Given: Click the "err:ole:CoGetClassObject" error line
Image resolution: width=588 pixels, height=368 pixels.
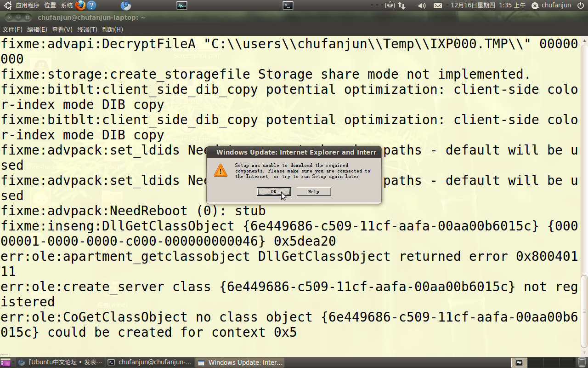Looking at the screenshot, I should (289, 325).
